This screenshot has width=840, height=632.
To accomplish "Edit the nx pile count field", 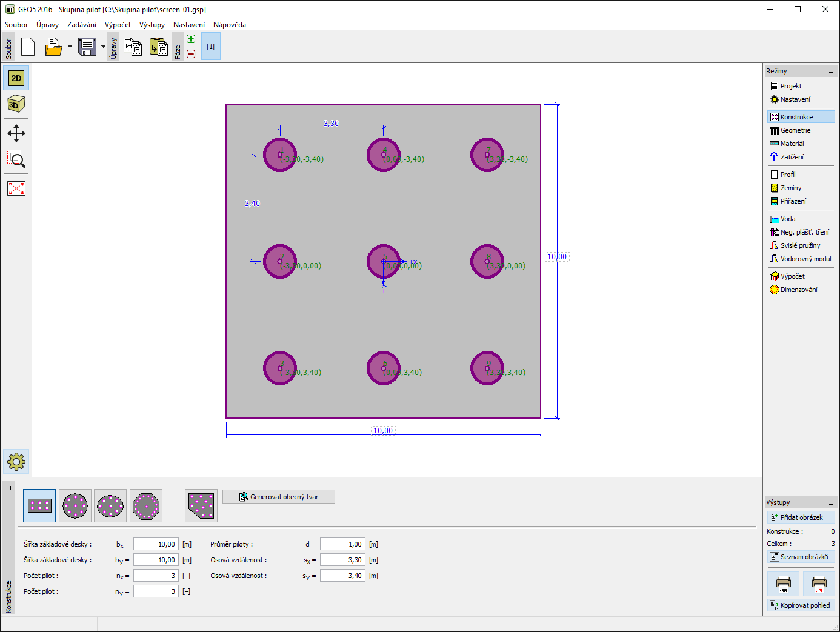I will tap(156, 576).
